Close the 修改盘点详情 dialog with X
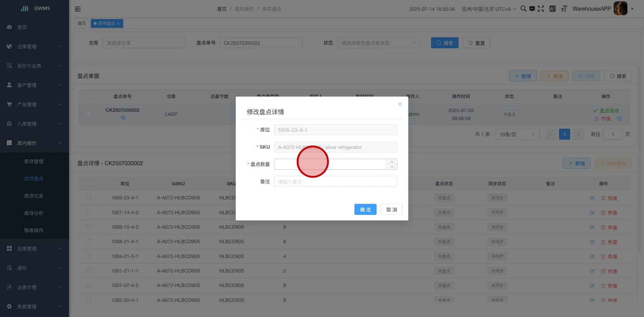This screenshot has width=644, height=317. pyautogui.click(x=400, y=104)
